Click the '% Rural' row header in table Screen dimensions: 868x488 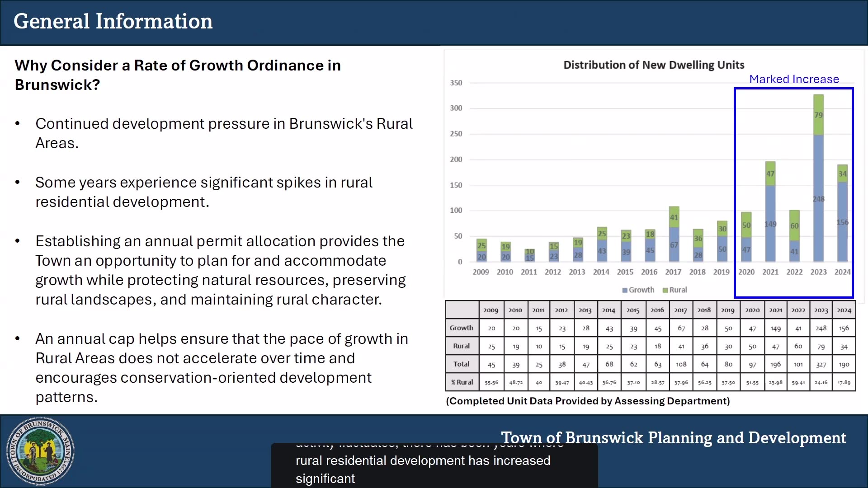point(462,382)
